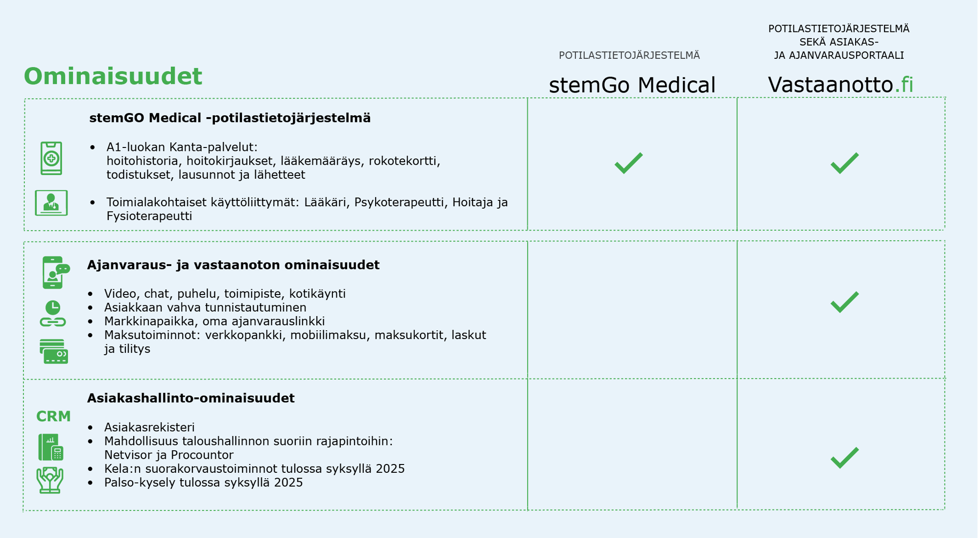The image size is (980, 538).
Task: Click Vastaanotto.fi checkmark for Ajanvaraus row
Action: pyautogui.click(x=844, y=302)
